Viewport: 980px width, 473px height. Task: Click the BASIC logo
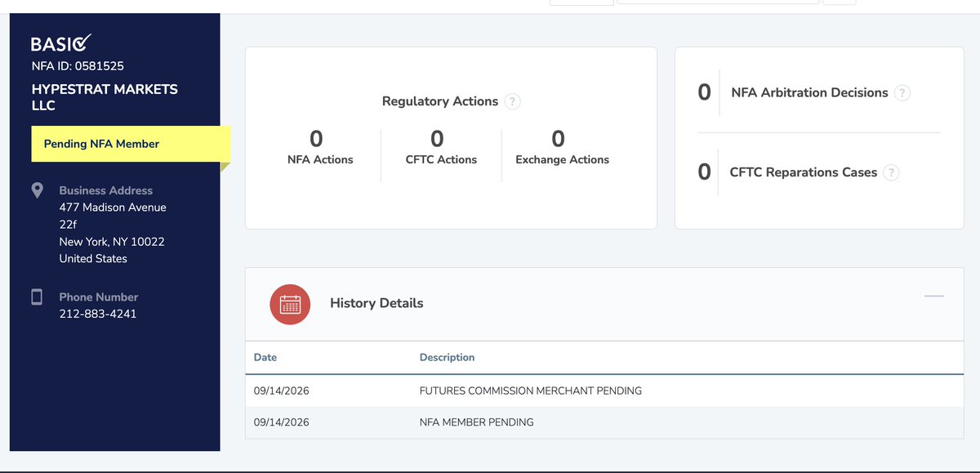61,43
